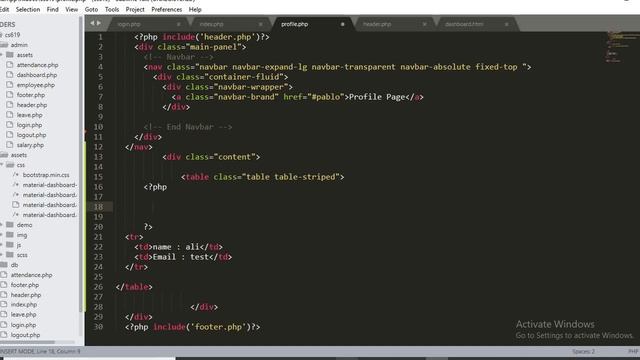
Task: Open employee.php in the sidebar
Action: click(x=36, y=85)
